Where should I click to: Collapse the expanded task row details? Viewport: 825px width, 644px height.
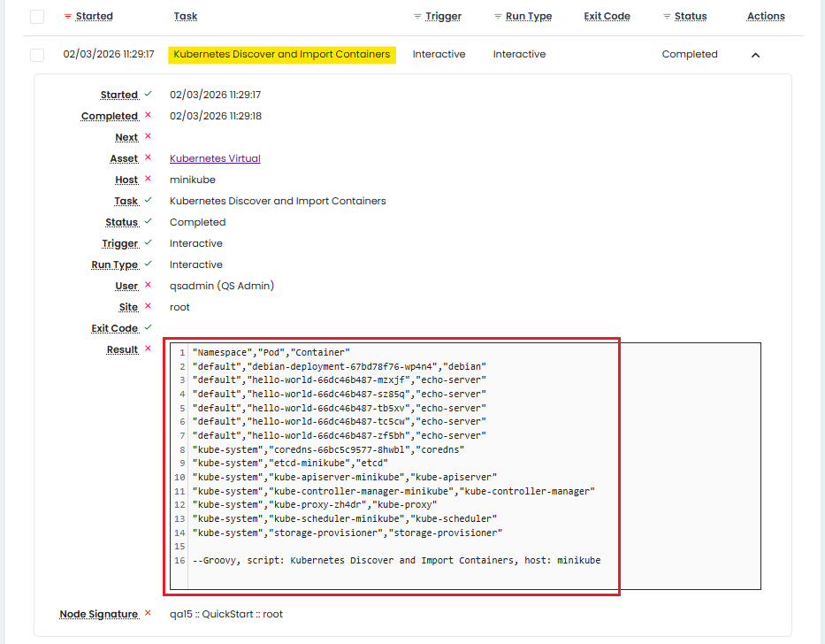tap(755, 55)
